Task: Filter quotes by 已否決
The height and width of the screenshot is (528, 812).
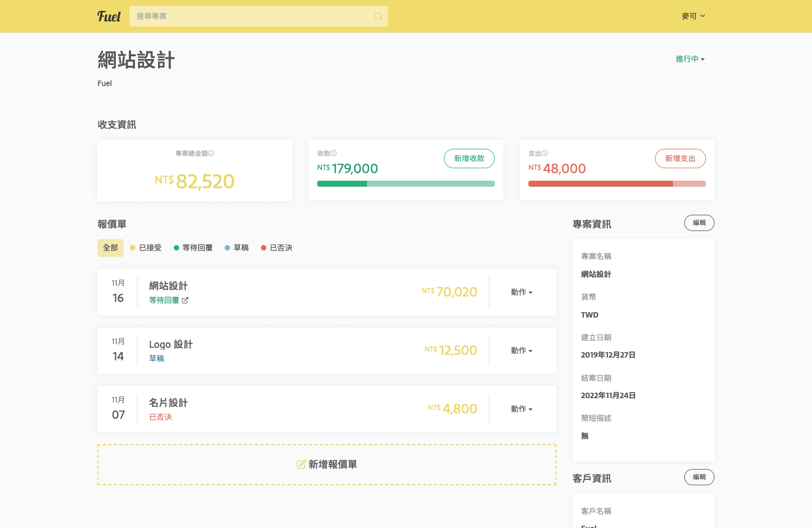Action: coord(277,248)
